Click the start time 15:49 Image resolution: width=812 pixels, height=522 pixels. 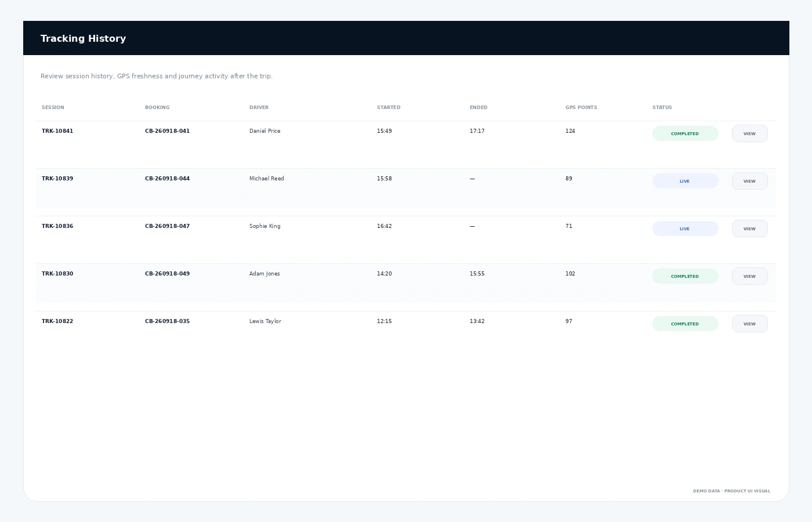(x=385, y=131)
